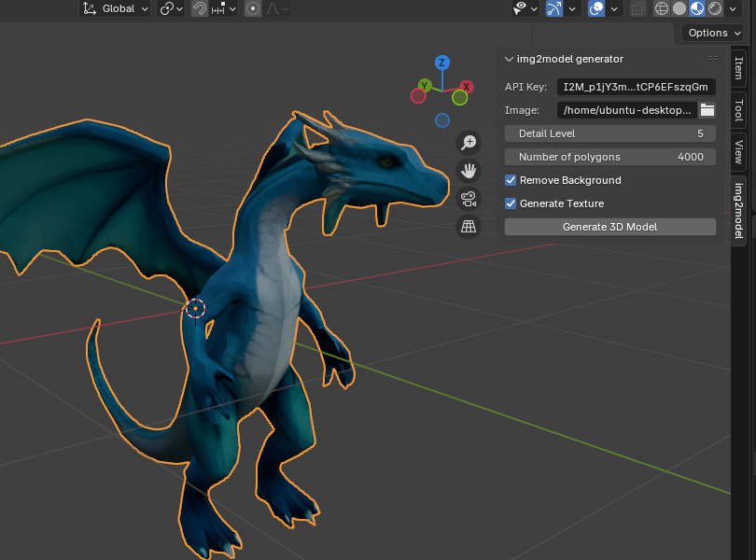Image resolution: width=756 pixels, height=560 pixels.
Task: Uncheck Generate Texture checkbox
Action: click(x=511, y=203)
